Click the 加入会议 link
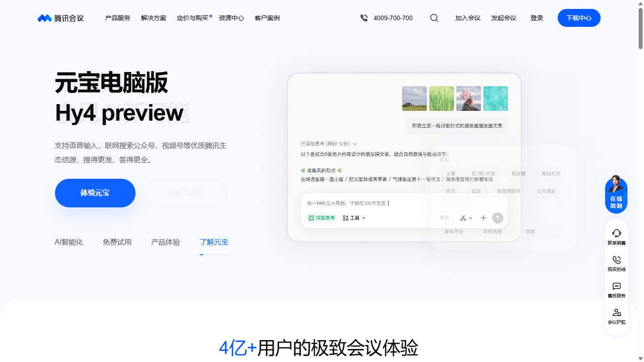644x362 pixels. [468, 18]
